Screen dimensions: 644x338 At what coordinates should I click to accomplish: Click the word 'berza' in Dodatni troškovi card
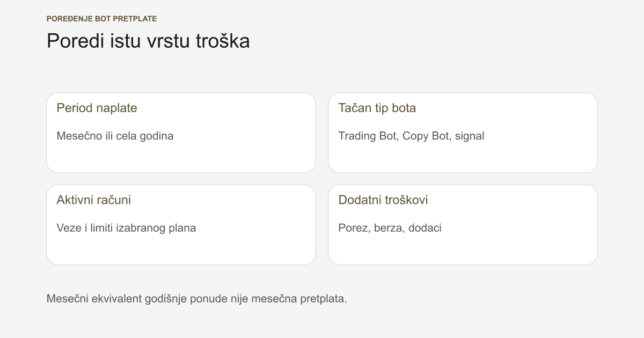388,228
